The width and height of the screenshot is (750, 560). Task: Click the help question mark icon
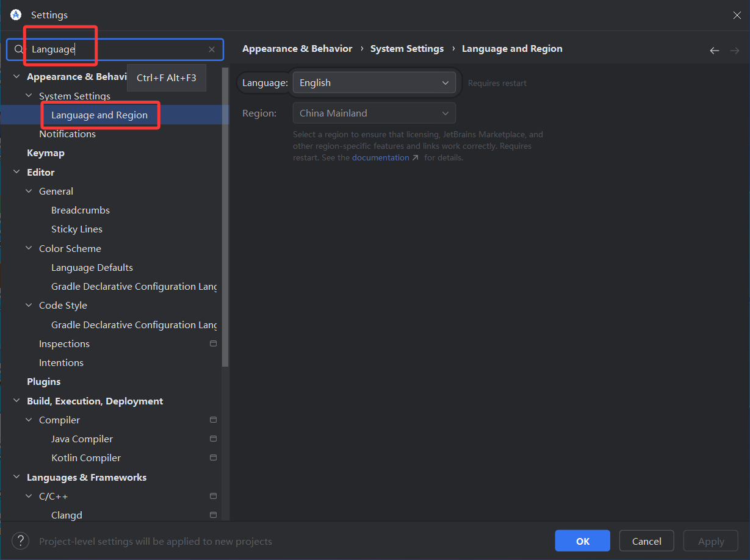(20, 540)
